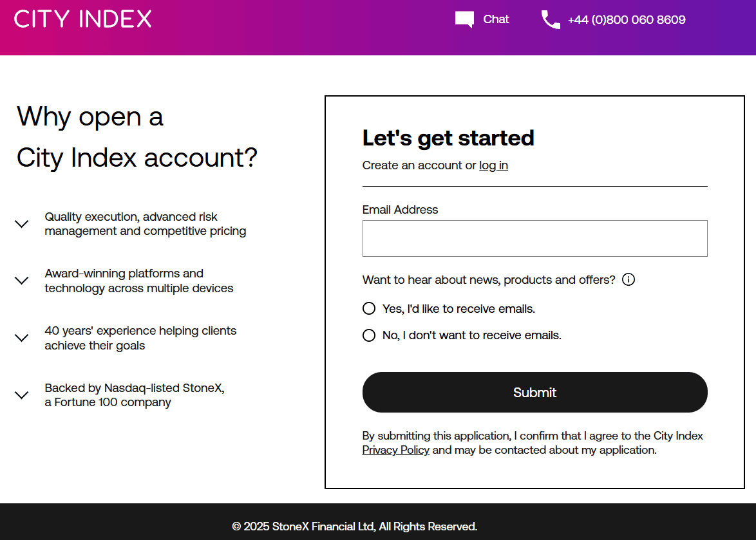The image size is (756, 540).
Task: Submit the account application
Action: coord(534,392)
